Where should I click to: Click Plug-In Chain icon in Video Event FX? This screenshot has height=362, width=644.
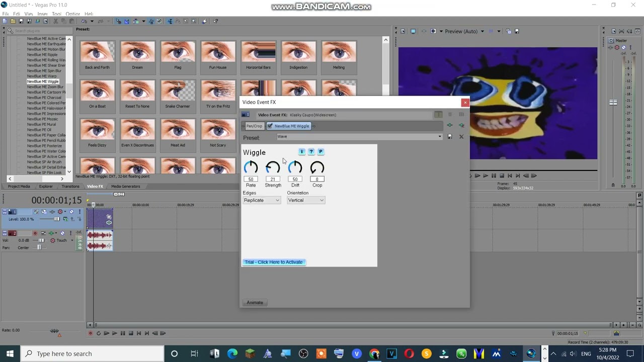pos(450,125)
